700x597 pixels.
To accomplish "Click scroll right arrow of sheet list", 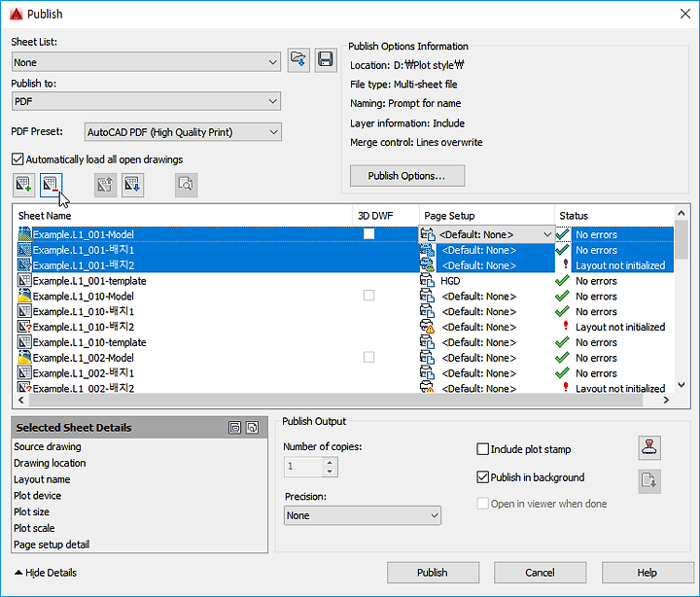I will pos(666,400).
